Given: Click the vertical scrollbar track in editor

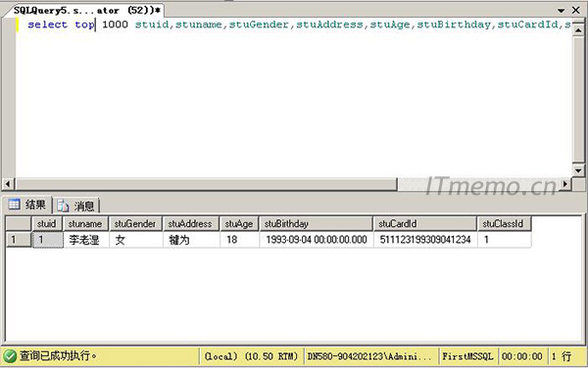Looking at the screenshot, I should pyautogui.click(x=578, y=101).
